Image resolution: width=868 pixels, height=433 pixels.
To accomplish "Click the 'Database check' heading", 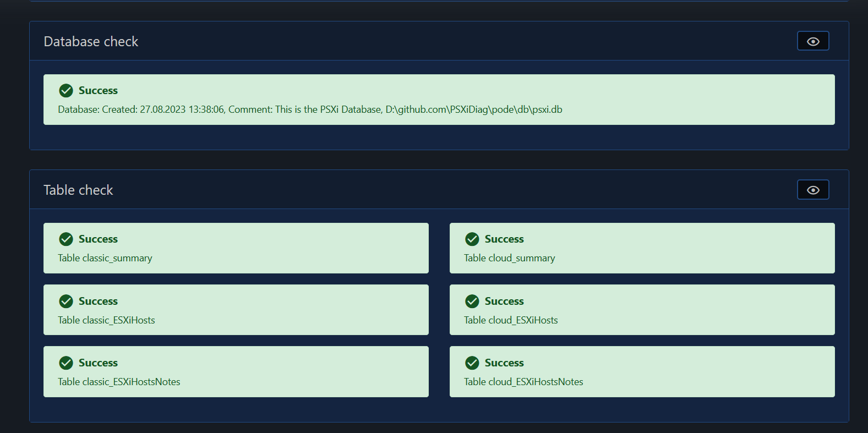I will [x=91, y=42].
